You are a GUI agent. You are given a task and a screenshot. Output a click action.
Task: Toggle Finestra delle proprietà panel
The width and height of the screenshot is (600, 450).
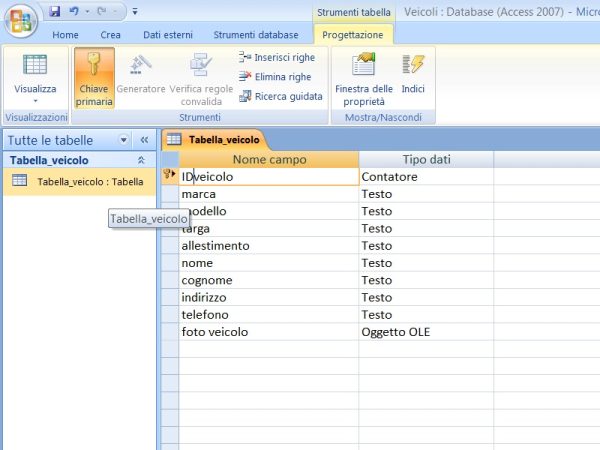(363, 78)
